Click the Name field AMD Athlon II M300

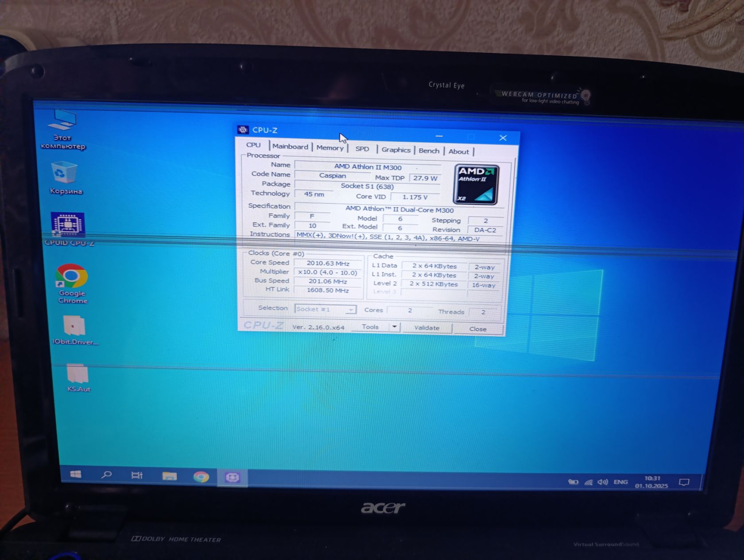pos(368,167)
